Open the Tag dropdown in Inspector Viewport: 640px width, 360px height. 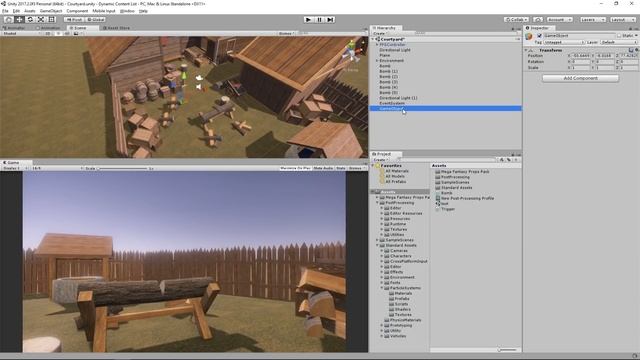(x=564, y=42)
